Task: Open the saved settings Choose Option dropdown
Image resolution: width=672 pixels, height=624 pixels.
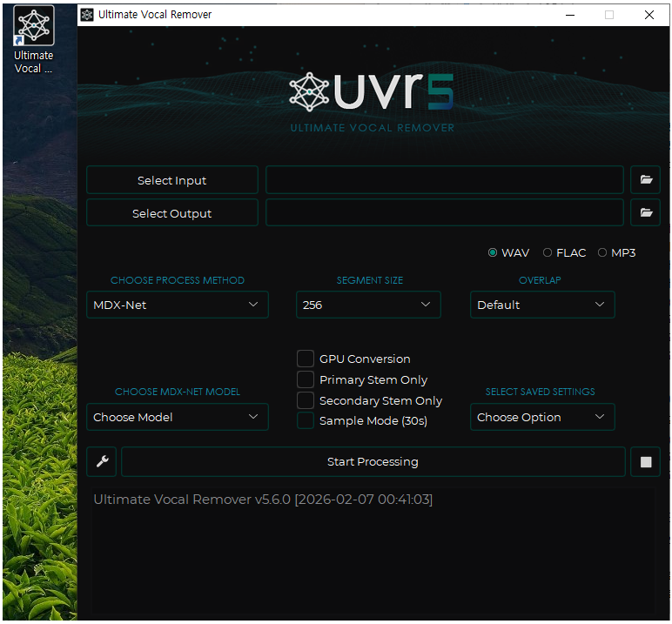Action: click(542, 417)
